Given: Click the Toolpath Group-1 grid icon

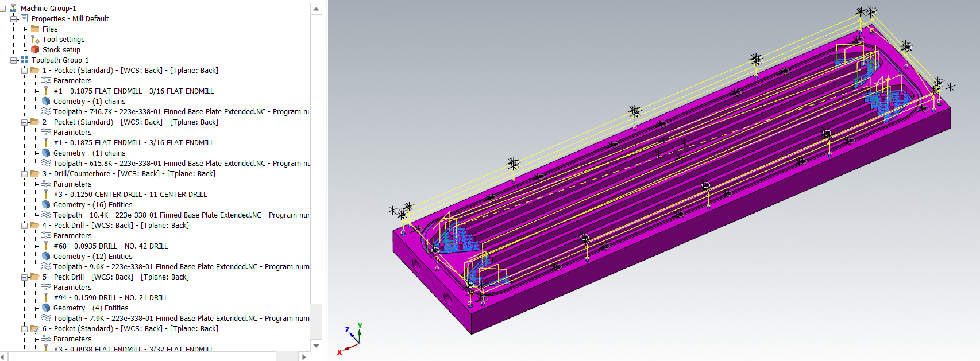Looking at the screenshot, I should [24, 60].
